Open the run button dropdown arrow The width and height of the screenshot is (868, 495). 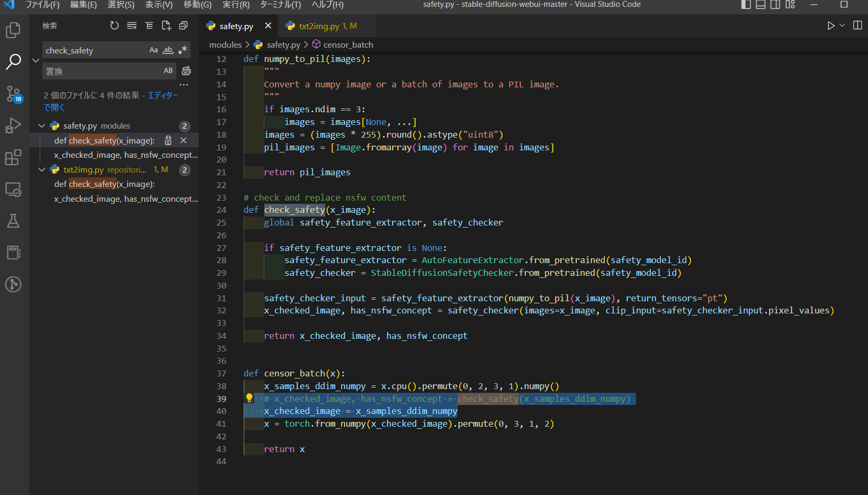[x=842, y=25]
